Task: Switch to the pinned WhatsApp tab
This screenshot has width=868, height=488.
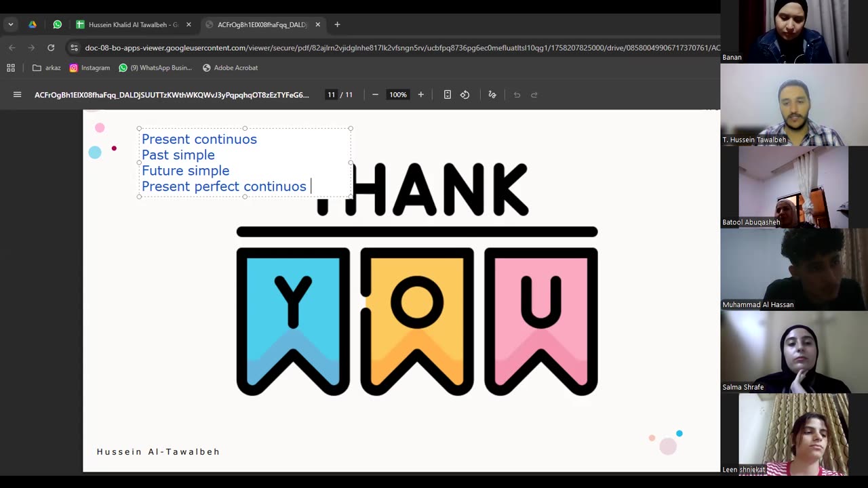Action: pyautogui.click(x=58, y=24)
